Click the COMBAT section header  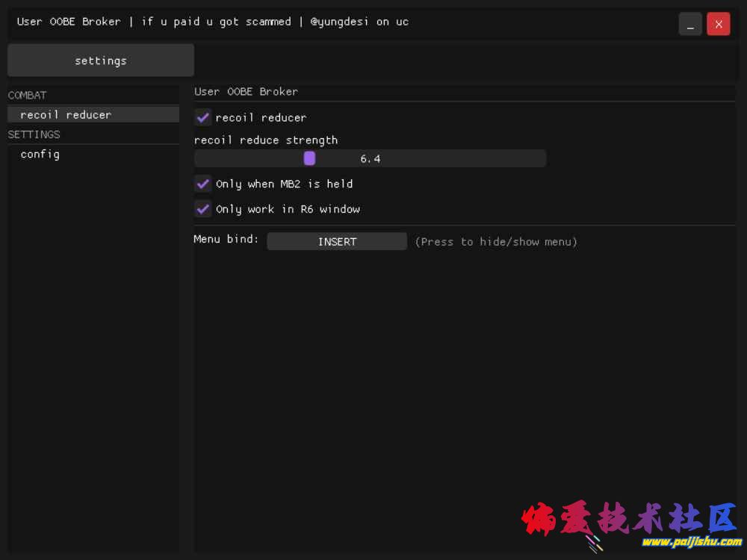[27, 95]
